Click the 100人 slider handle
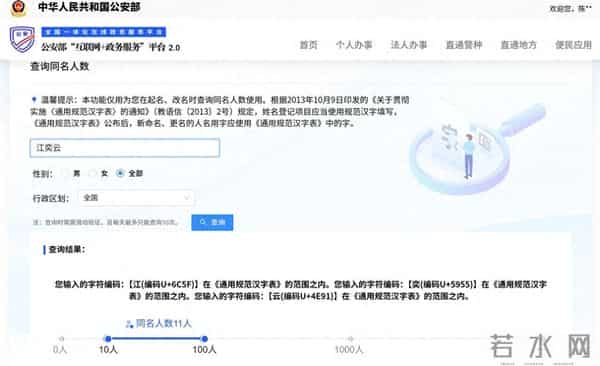The width and height of the screenshot is (600, 366). pos(204,338)
